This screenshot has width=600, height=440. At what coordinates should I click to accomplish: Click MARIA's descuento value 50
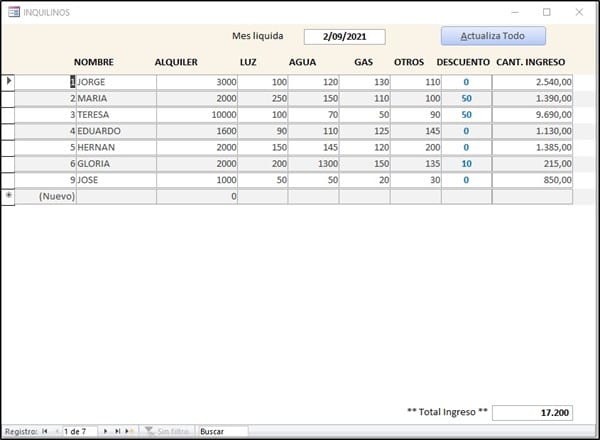(x=466, y=98)
